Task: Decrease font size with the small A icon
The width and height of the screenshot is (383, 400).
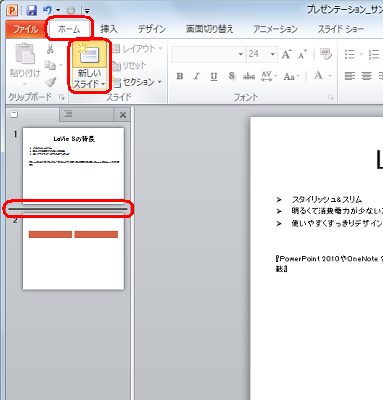Action: tap(302, 54)
